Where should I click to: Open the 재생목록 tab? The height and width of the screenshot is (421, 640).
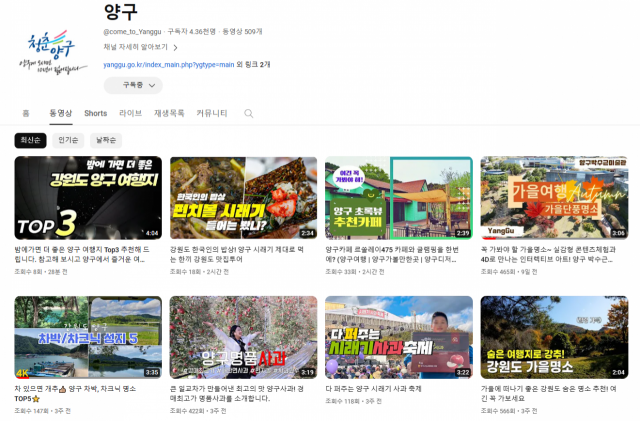[x=168, y=114]
